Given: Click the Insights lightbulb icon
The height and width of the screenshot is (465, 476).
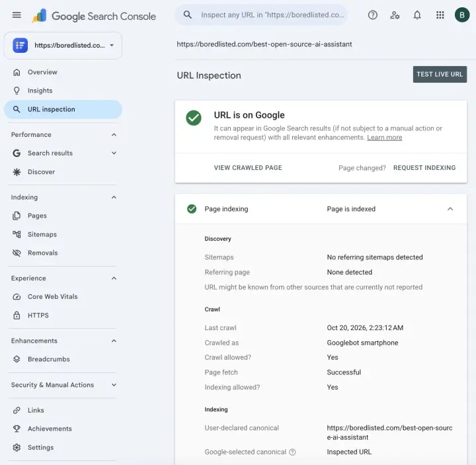Looking at the screenshot, I should (17, 91).
